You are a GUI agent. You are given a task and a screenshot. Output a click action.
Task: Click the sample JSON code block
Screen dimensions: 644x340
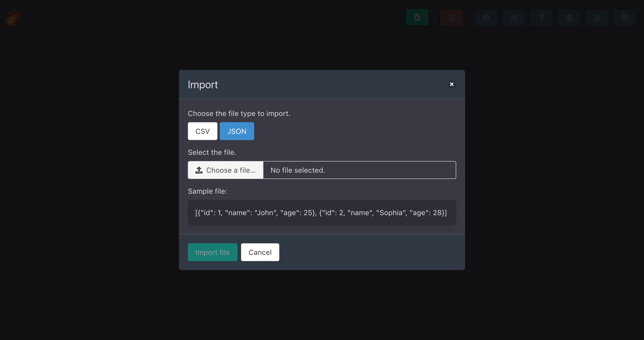(x=322, y=213)
